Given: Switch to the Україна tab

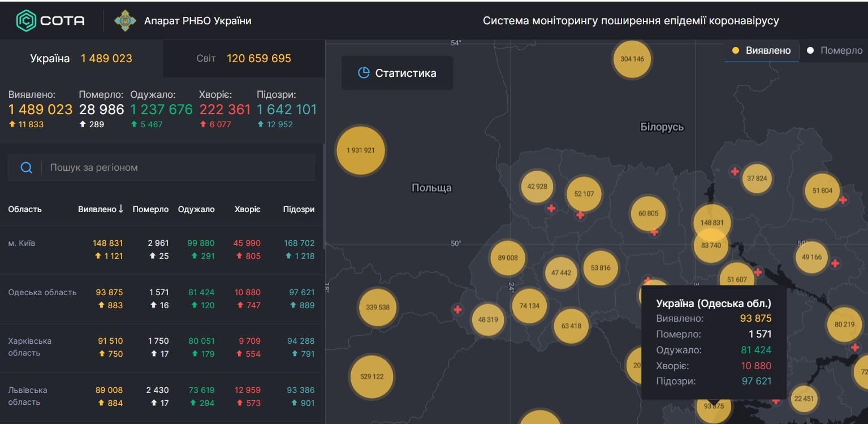Looking at the screenshot, I should (81, 58).
